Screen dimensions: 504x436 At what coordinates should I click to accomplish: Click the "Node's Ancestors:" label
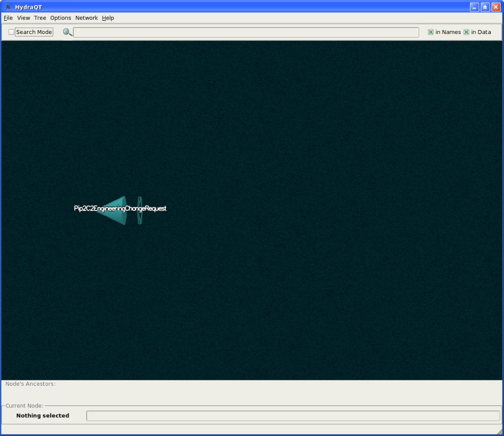tap(31, 384)
